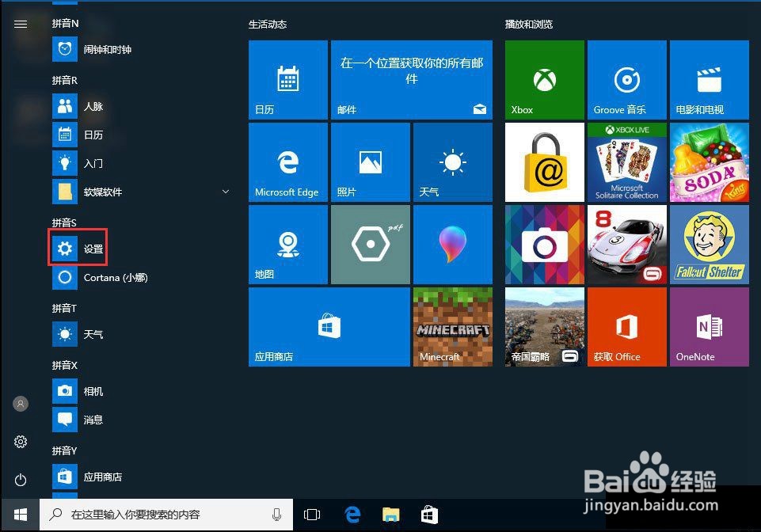Image resolution: width=761 pixels, height=532 pixels.
Task: Click the 拼音T group header
Action: (x=64, y=308)
